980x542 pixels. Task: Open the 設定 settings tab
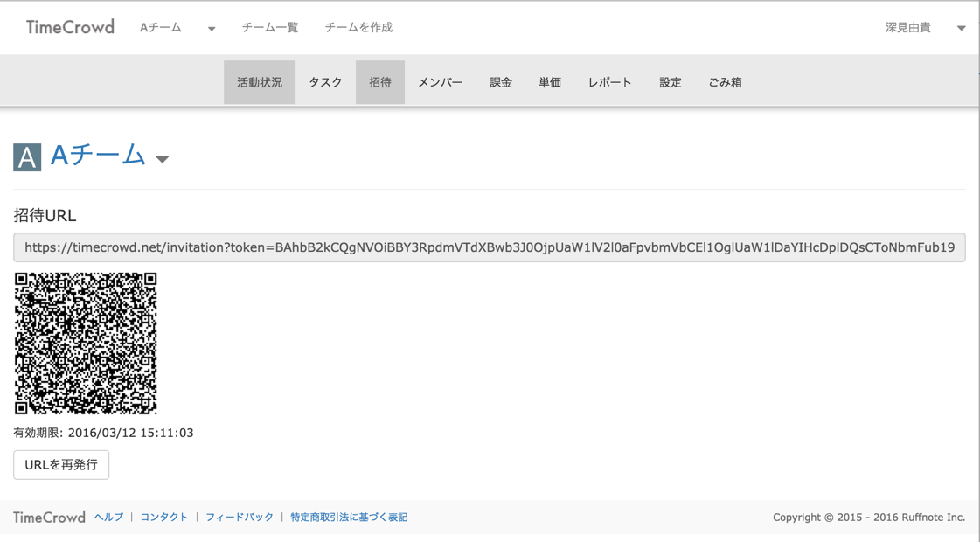[x=671, y=82]
